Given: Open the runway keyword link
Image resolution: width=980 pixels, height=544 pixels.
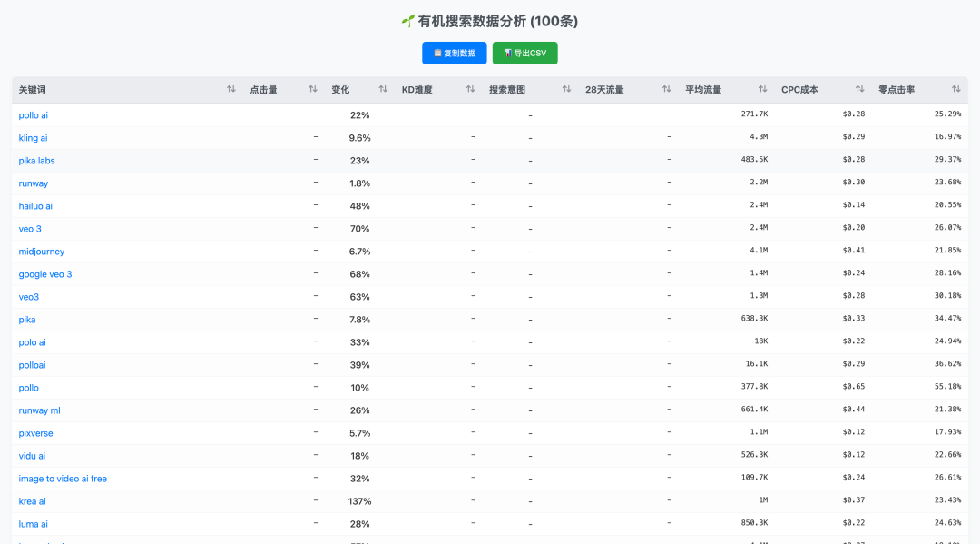Looking at the screenshot, I should pos(34,183).
